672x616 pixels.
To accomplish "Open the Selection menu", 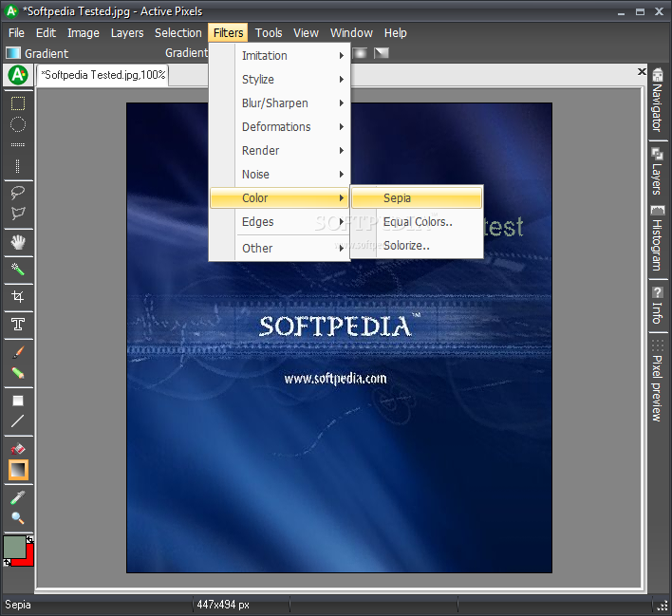I will tap(177, 33).
